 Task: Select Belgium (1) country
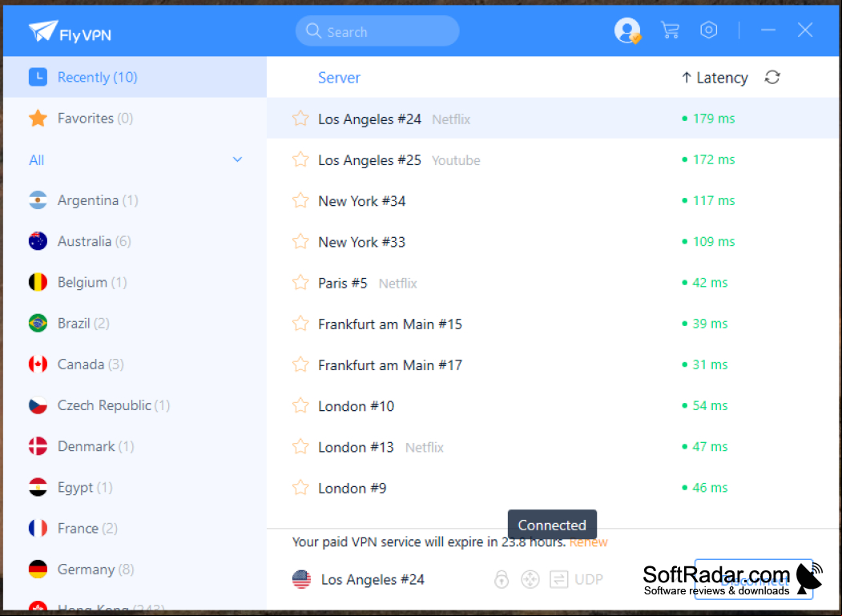tap(135, 283)
